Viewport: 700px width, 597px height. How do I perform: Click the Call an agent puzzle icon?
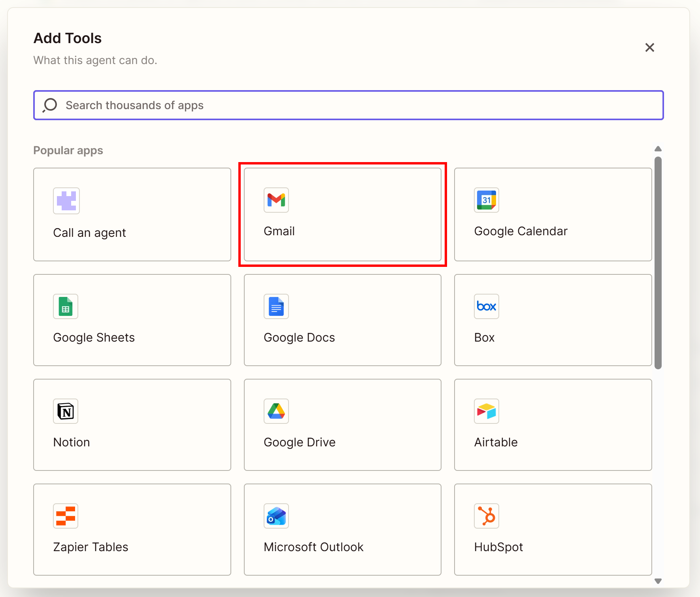pyautogui.click(x=66, y=201)
